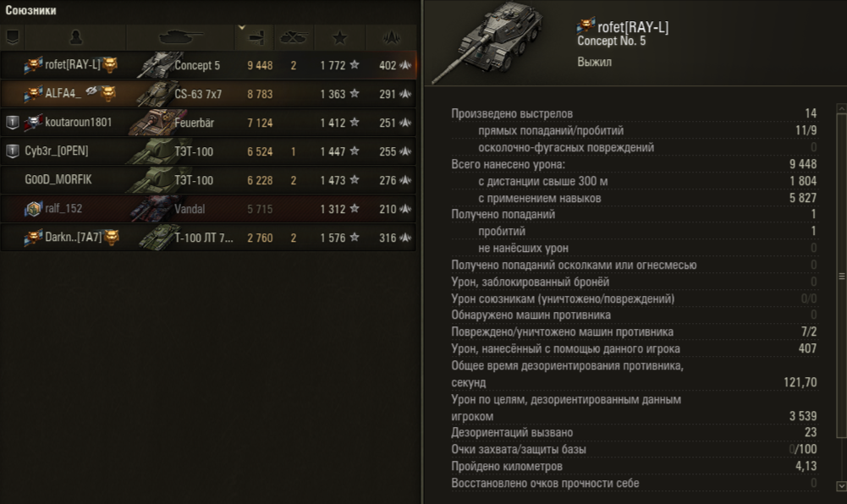Click the Союзники heading

point(30,10)
